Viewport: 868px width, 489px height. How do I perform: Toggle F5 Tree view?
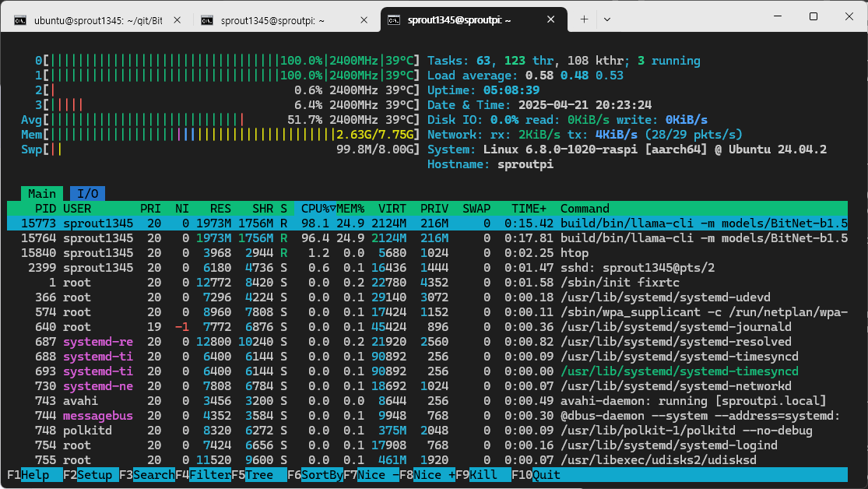click(259, 475)
